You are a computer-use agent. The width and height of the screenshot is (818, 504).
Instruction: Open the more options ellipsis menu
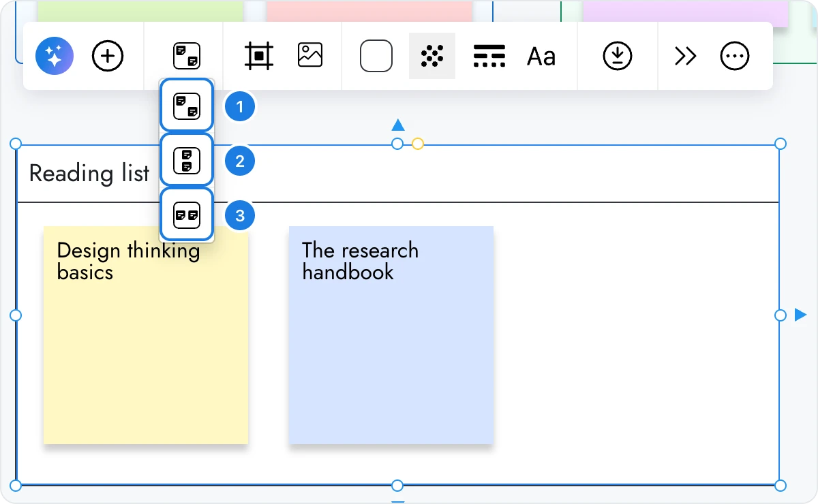click(x=735, y=56)
